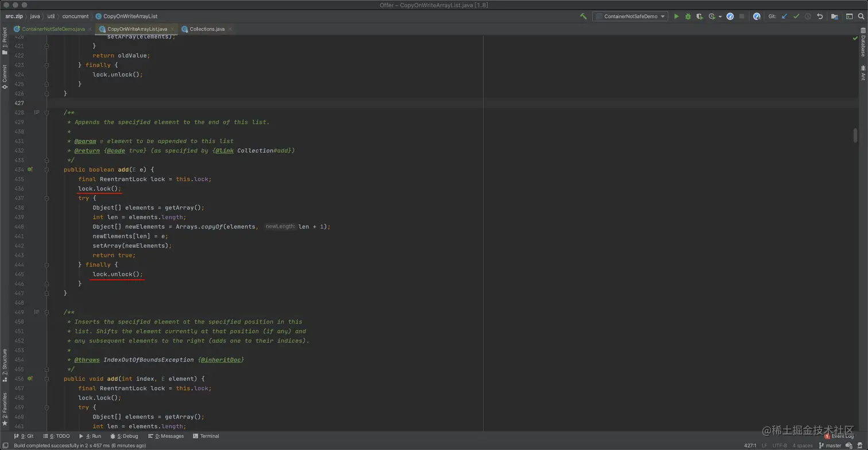Select the CopyOnWriteArrayList.java tab

137,29
